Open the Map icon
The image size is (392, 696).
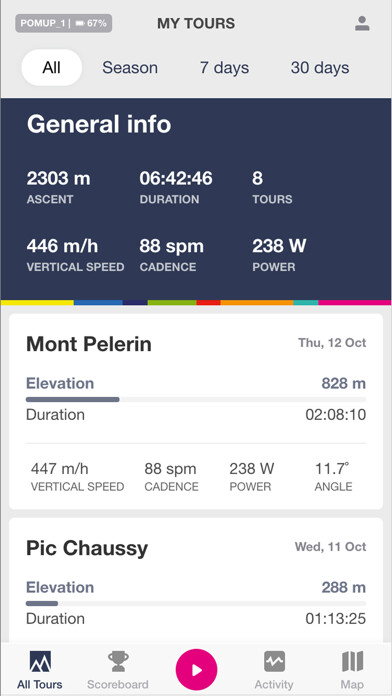[x=353, y=662]
